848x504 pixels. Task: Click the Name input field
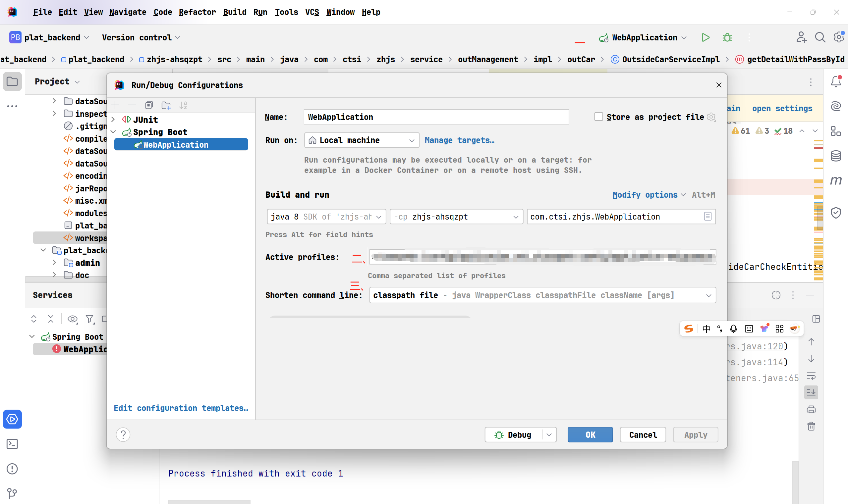pyautogui.click(x=436, y=117)
